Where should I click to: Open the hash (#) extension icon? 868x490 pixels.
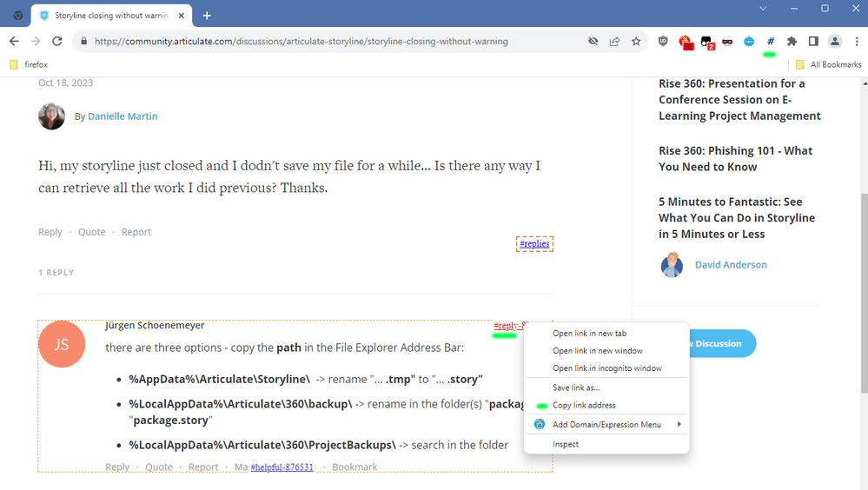[770, 41]
